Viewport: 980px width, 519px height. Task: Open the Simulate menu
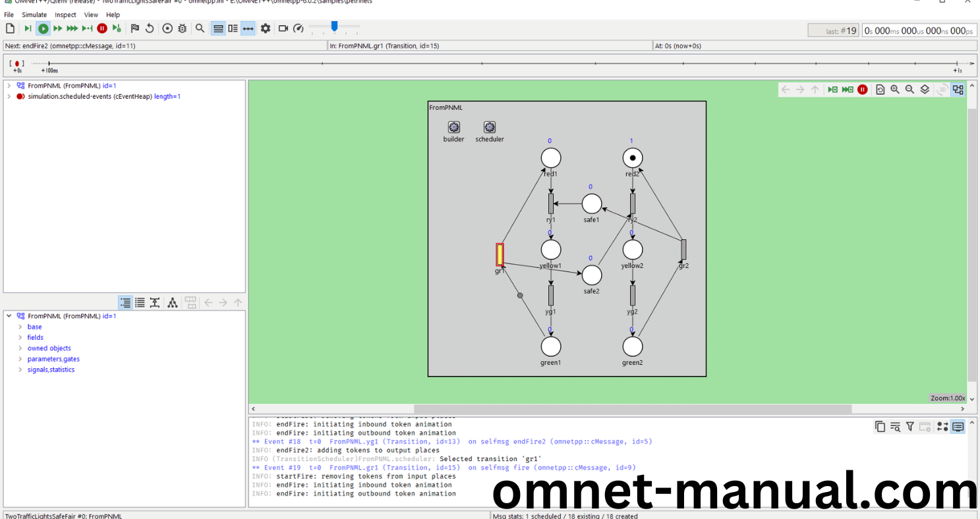click(x=34, y=14)
